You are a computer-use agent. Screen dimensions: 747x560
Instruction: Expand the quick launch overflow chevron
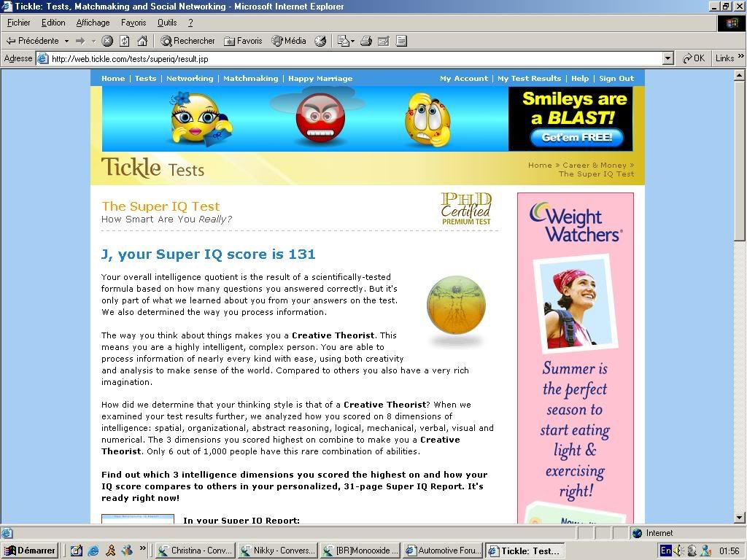[143, 550]
